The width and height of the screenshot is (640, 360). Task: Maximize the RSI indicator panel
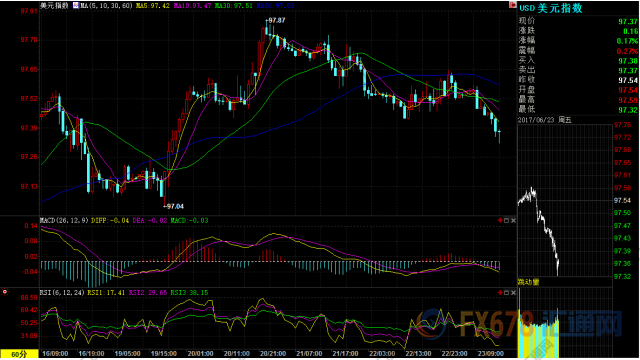(x=507, y=293)
